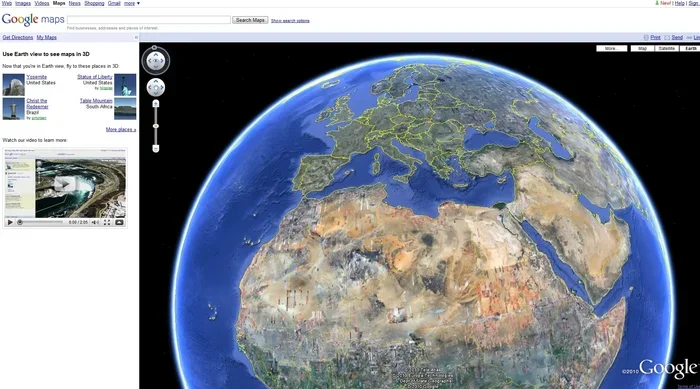Click the Statue of Liberty thumbnail
The image size is (700, 389).
coord(125,85)
